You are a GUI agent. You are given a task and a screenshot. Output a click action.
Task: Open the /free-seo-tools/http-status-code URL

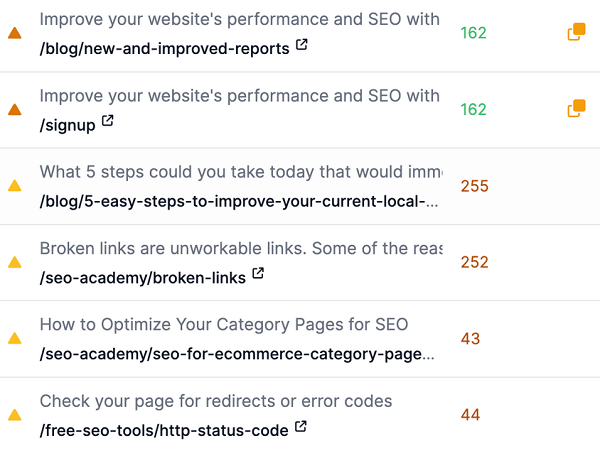(x=164, y=430)
